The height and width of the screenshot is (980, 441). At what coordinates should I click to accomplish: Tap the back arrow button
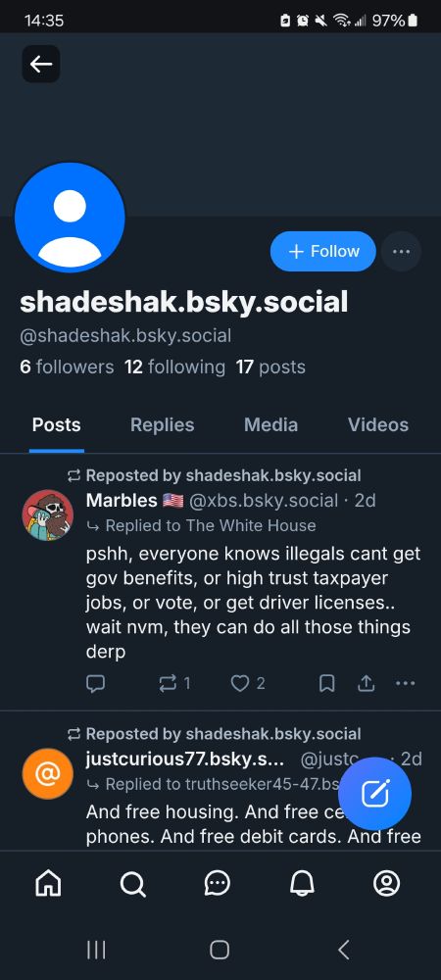pos(41,64)
